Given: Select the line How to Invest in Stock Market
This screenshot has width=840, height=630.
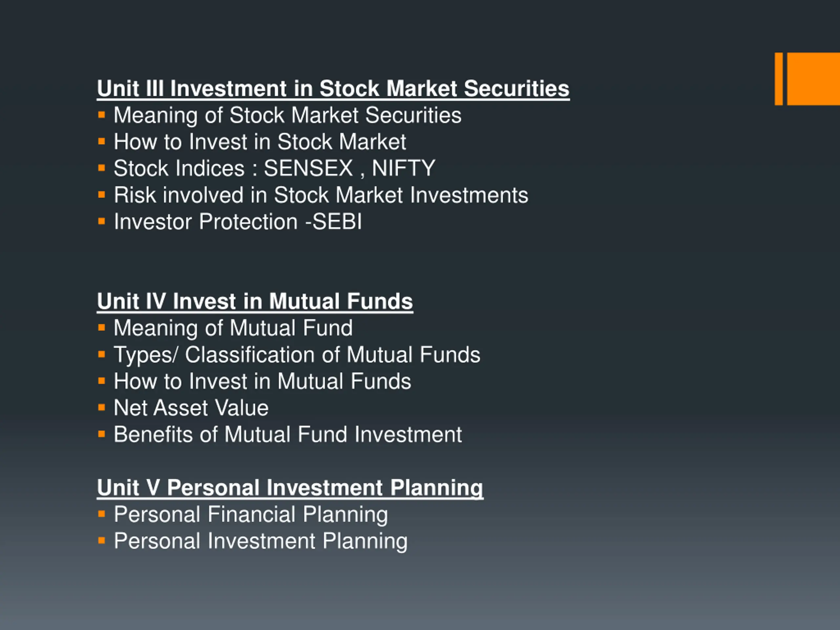Looking at the screenshot, I should 260,142.
